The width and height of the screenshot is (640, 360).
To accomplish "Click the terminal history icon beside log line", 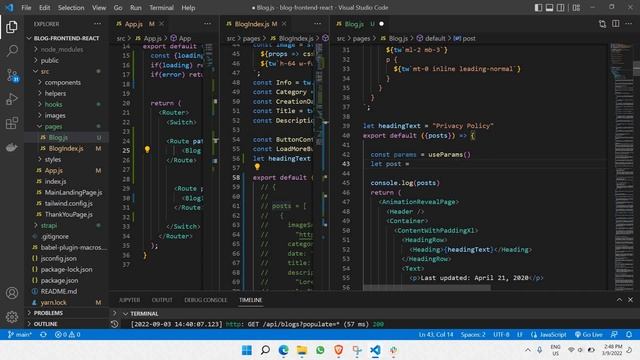I will [115, 324].
